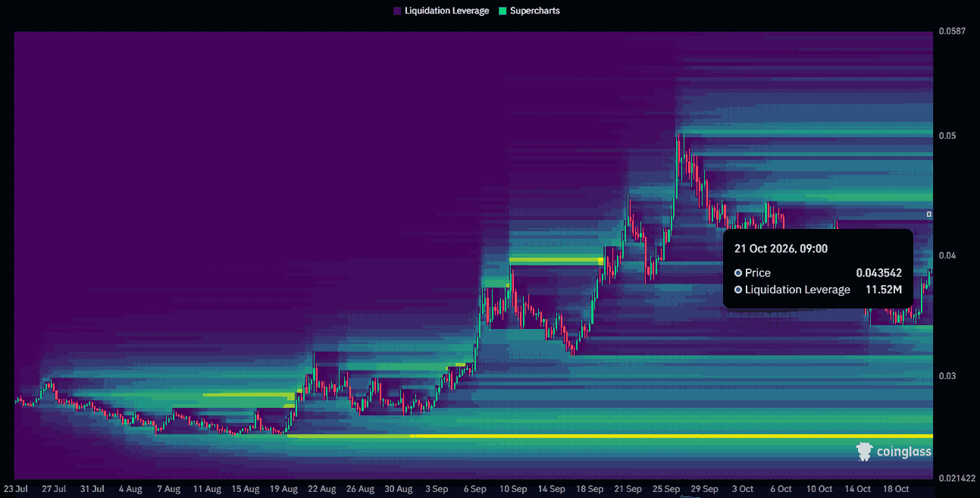
Task: Click the 18 Sep date label
Action: tap(590, 489)
